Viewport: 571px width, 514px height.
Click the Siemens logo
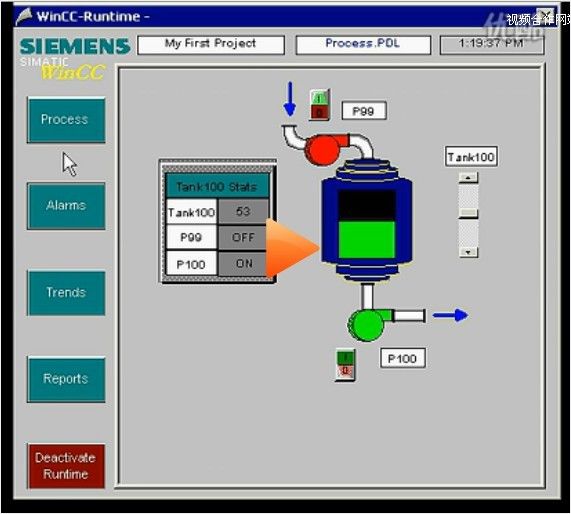[75, 46]
